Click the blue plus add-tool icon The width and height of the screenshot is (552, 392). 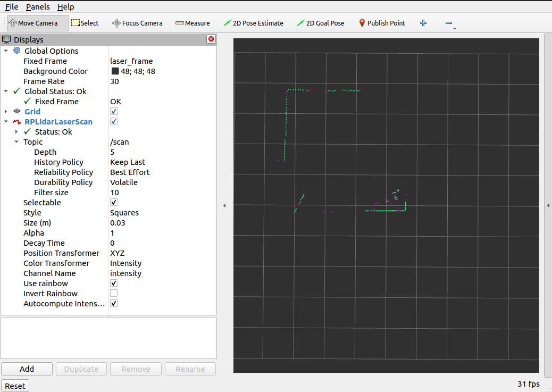point(423,23)
